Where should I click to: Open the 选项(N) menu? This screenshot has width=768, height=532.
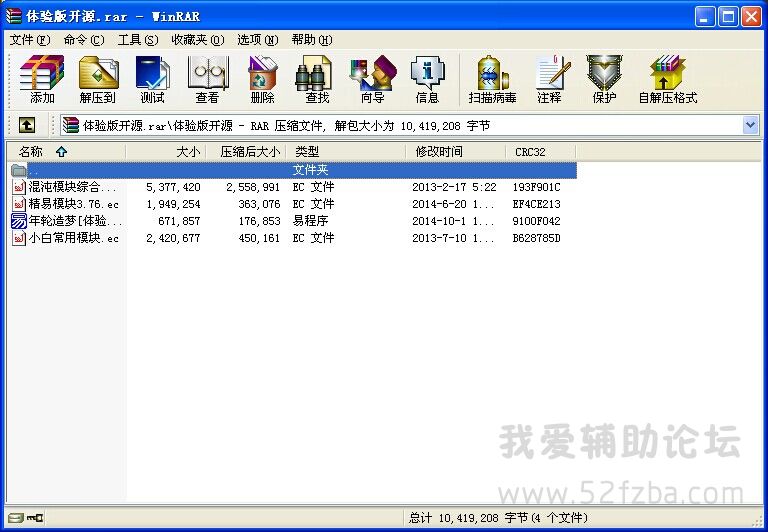pos(258,40)
